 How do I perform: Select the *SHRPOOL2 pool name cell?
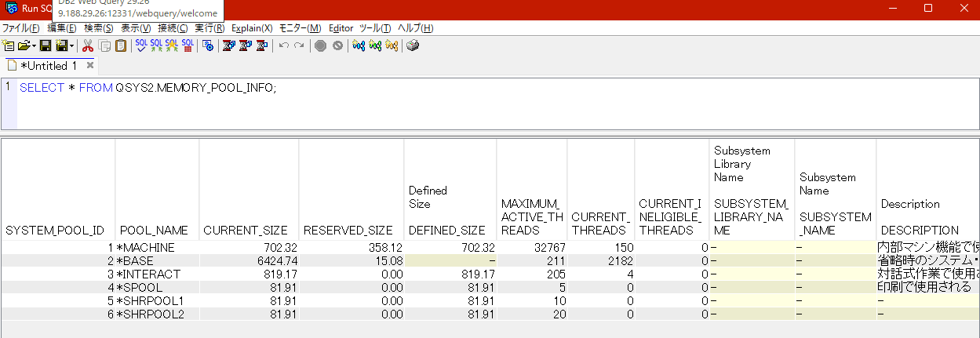pos(157,314)
